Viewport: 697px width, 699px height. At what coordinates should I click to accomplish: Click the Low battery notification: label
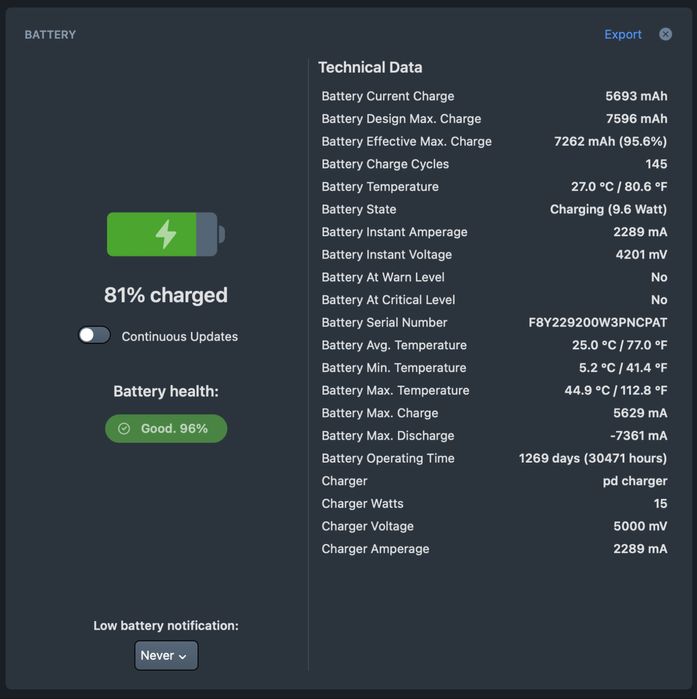click(166, 626)
